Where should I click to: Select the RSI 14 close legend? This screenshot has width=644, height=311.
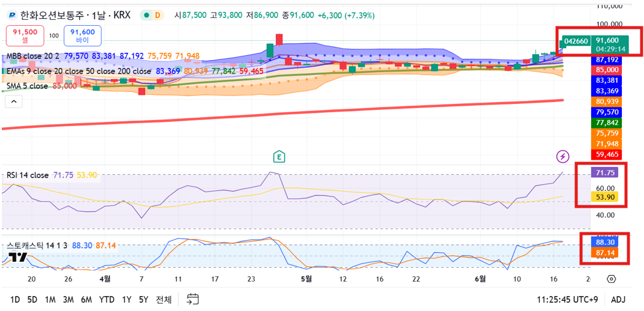pos(28,175)
